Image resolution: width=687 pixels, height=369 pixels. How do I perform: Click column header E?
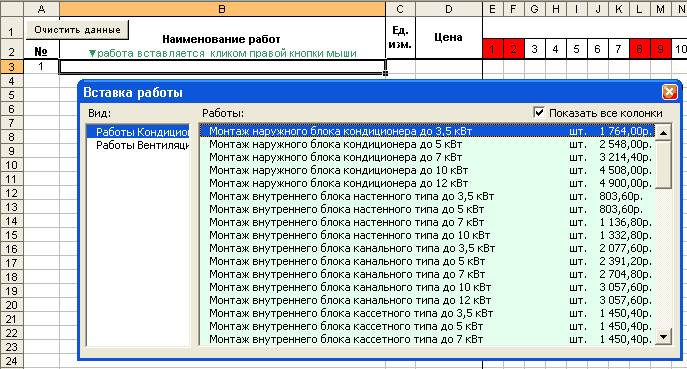pyautogui.click(x=492, y=9)
